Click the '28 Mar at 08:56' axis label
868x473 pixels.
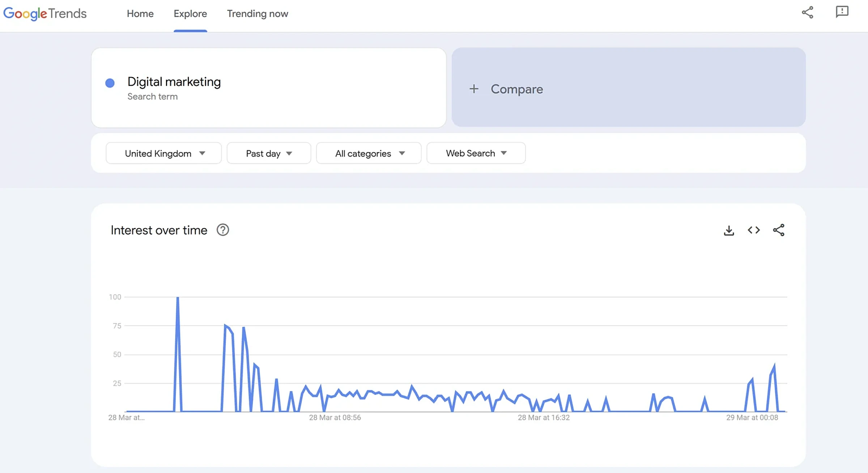[x=335, y=417]
